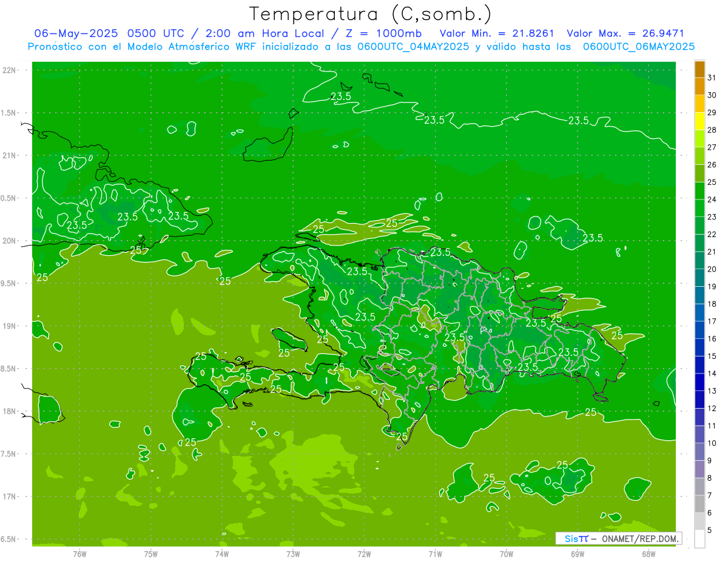Click the "23" label on color scale
Viewport: 728px width, 562px height.
tap(712, 216)
